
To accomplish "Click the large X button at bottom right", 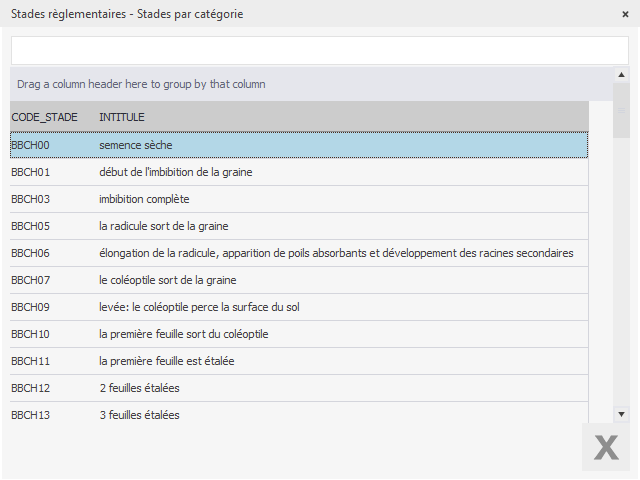I will click(x=606, y=447).
